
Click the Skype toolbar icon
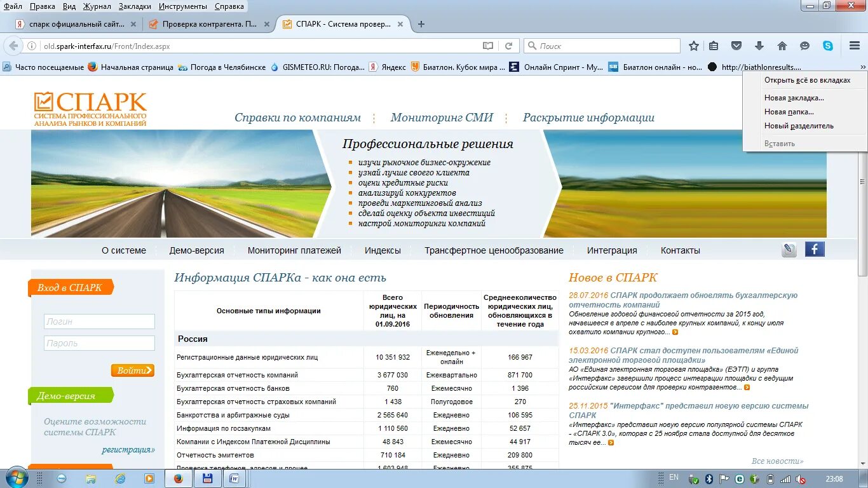[x=828, y=46]
